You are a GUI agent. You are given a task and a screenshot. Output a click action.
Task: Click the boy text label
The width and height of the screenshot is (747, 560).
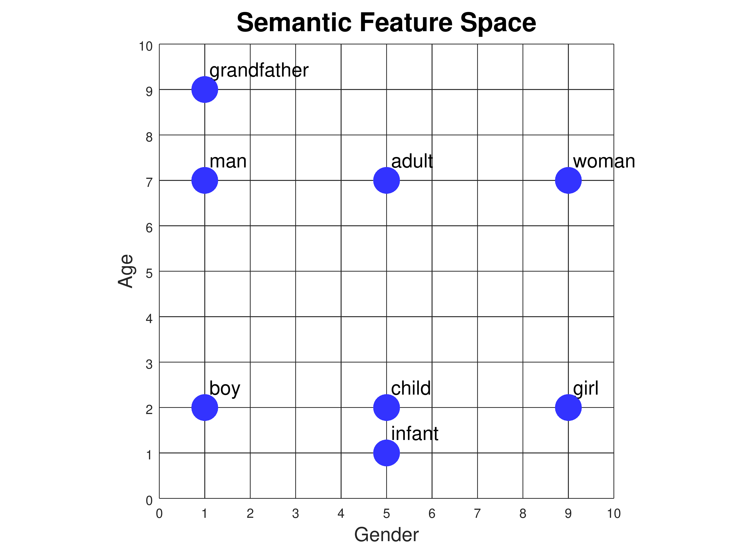(225, 388)
